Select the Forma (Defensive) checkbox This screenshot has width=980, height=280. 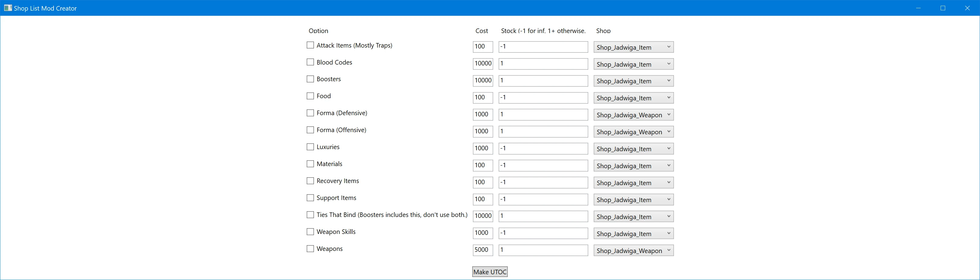[x=310, y=113]
